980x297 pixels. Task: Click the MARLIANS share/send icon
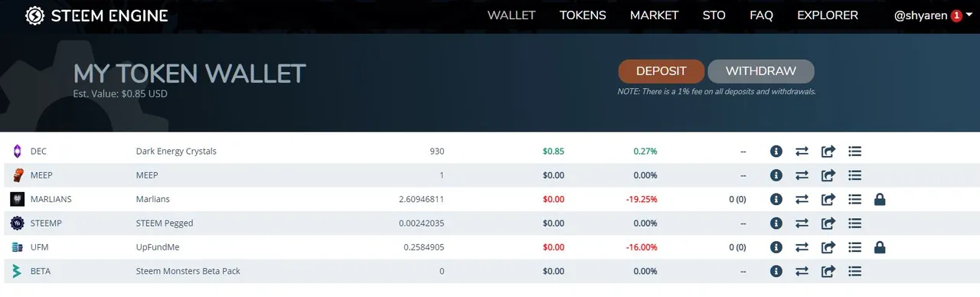[x=828, y=199]
